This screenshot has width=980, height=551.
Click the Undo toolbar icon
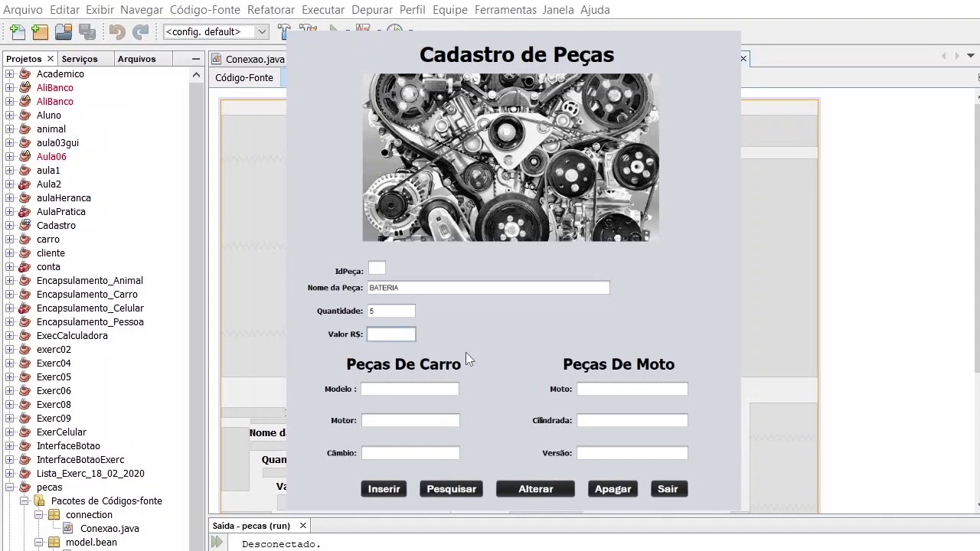pos(117,32)
